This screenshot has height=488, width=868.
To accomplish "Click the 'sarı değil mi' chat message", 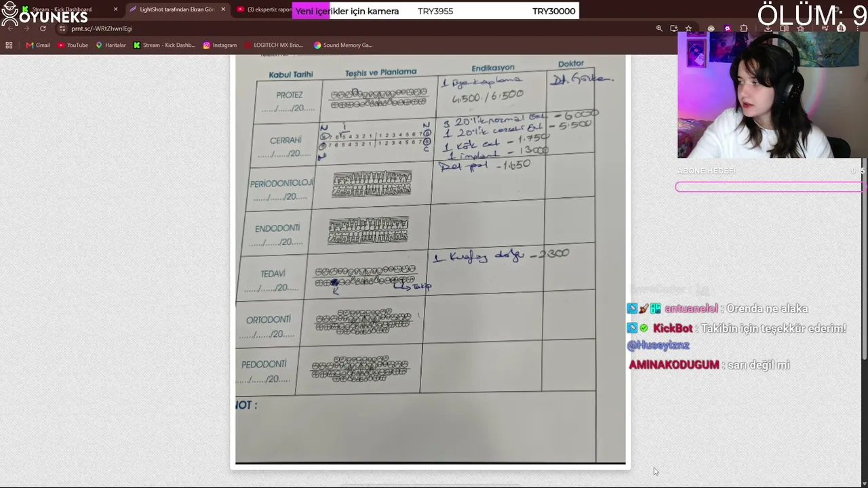I will [759, 365].
